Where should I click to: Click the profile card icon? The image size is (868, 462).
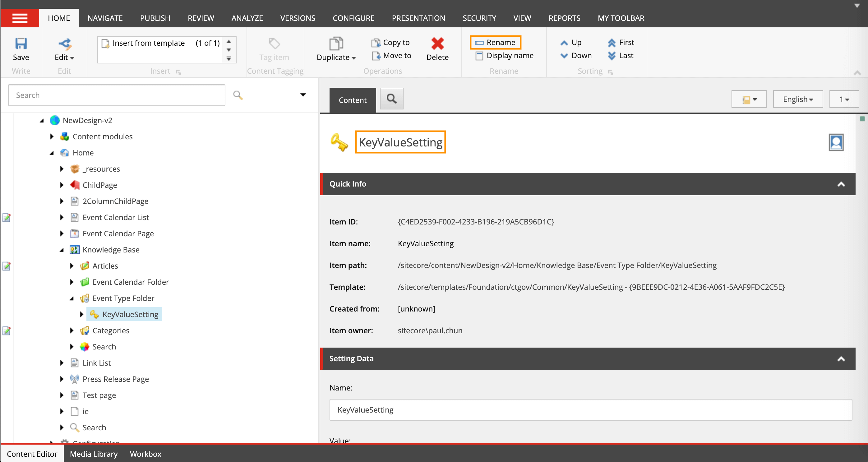tap(836, 142)
